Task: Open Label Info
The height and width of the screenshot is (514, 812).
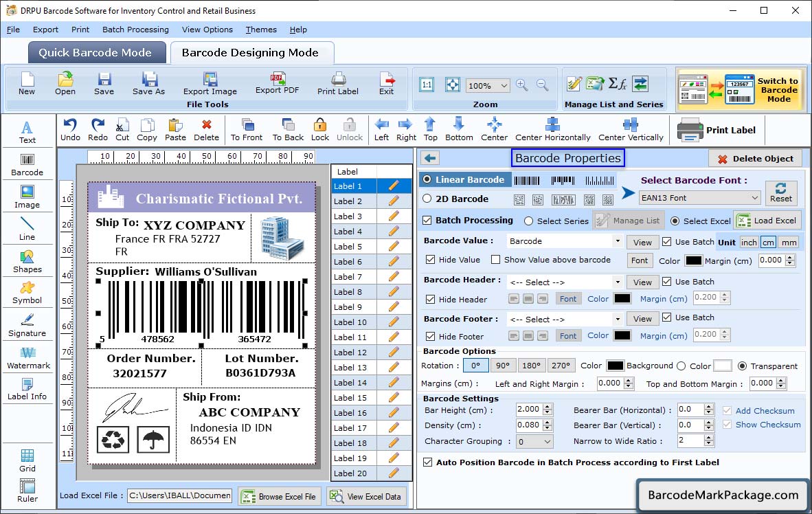Action: pos(27,389)
